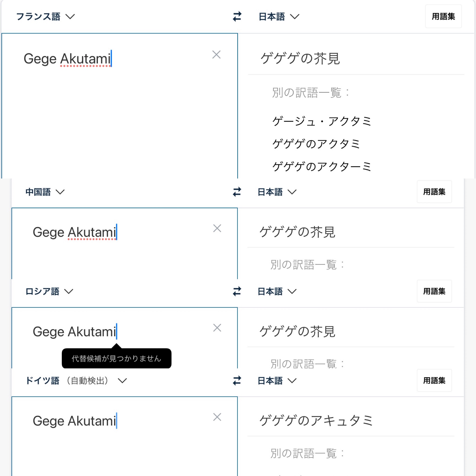
Task: Open the ドイツ語 (自動検出) language dropdown
Action: pyautogui.click(x=76, y=381)
